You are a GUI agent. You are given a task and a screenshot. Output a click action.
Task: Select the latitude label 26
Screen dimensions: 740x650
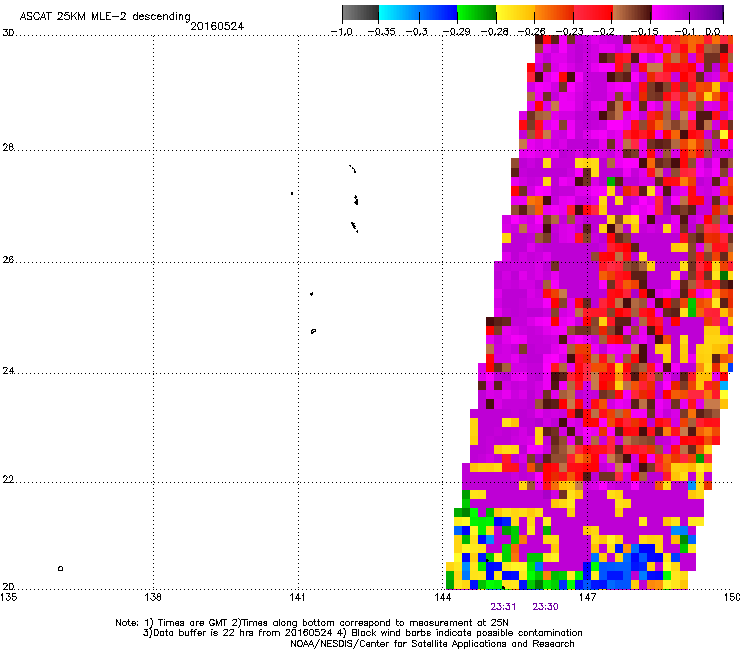8,260
